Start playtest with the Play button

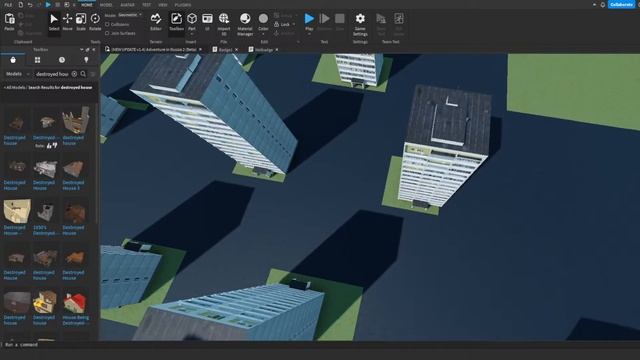(309, 19)
